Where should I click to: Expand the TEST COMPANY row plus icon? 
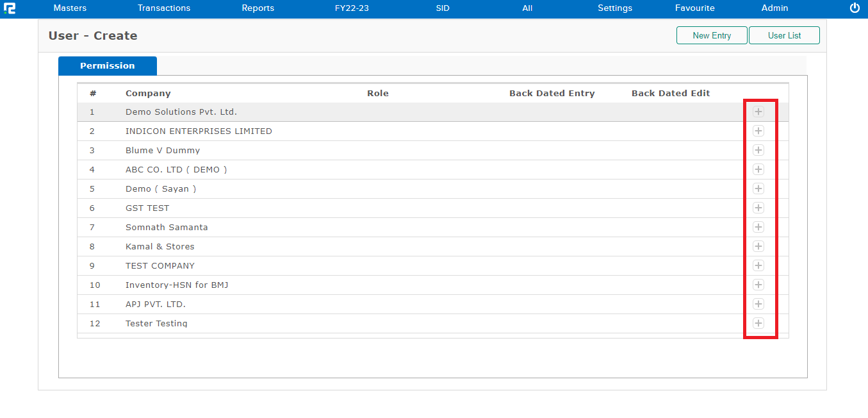758,265
